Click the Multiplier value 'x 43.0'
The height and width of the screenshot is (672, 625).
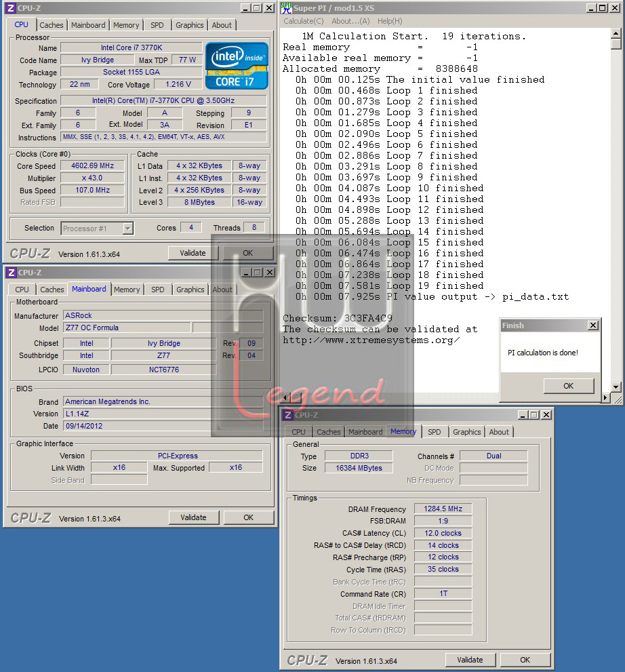click(92, 178)
